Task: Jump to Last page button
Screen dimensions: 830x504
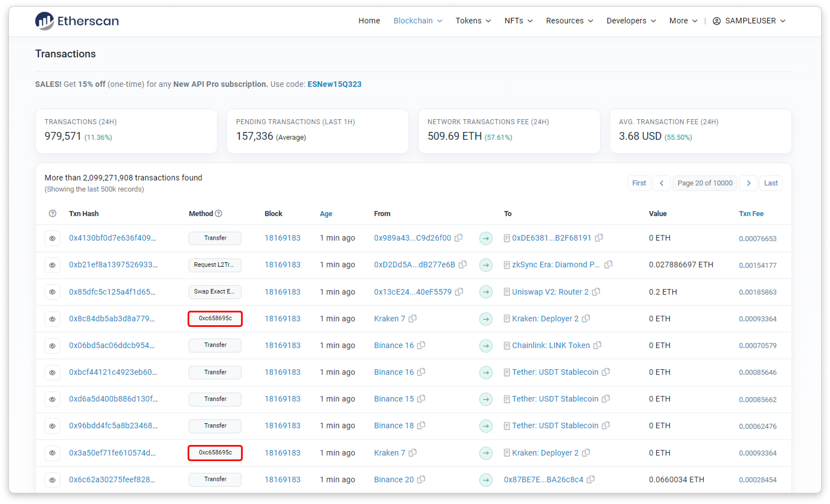Action: point(771,183)
